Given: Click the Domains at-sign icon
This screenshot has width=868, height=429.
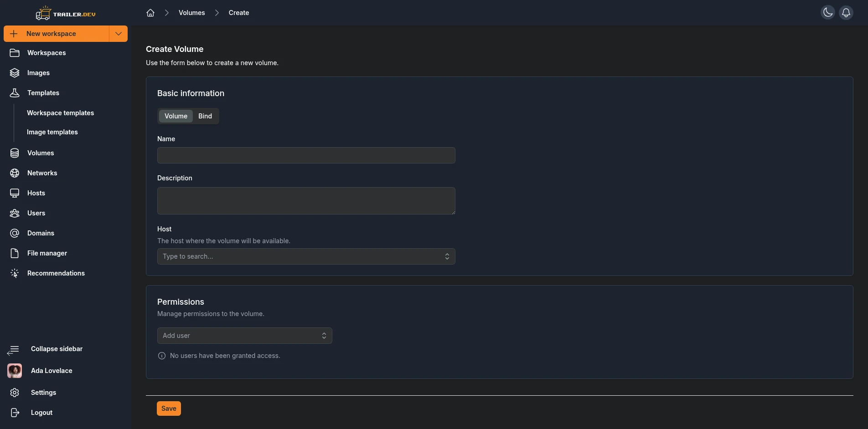Looking at the screenshot, I should [x=15, y=233].
